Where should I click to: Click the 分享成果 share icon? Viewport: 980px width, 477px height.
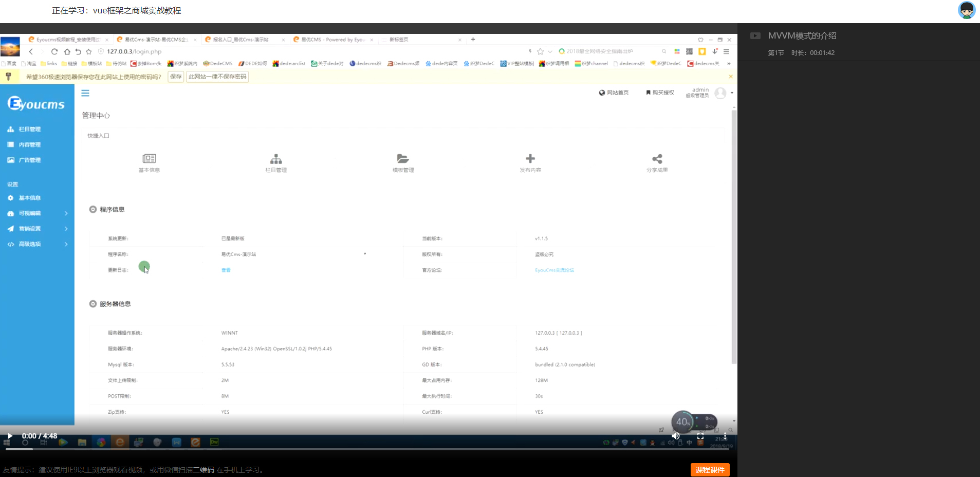coord(657,159)
